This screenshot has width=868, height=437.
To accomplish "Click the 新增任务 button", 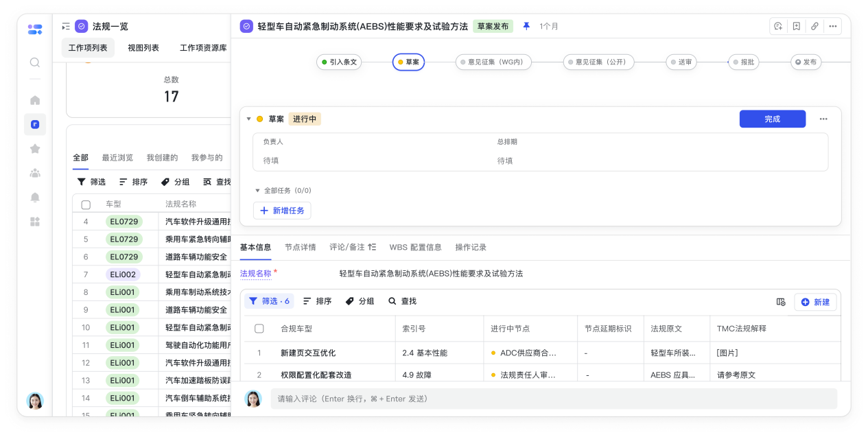I will click(282, 211).
